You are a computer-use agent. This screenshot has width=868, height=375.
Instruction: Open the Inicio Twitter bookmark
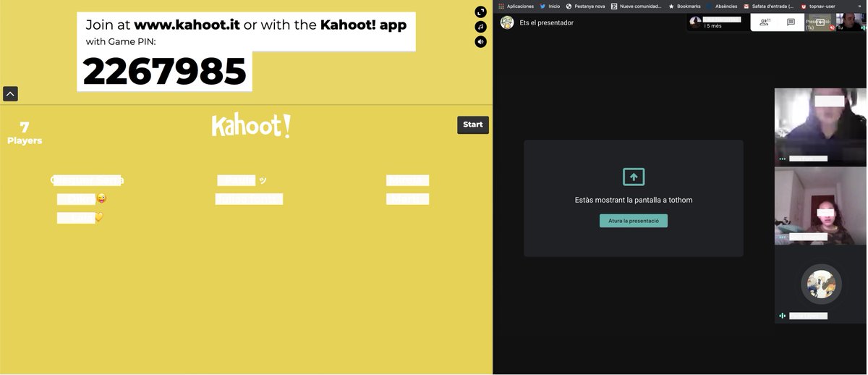click(550, 6)
